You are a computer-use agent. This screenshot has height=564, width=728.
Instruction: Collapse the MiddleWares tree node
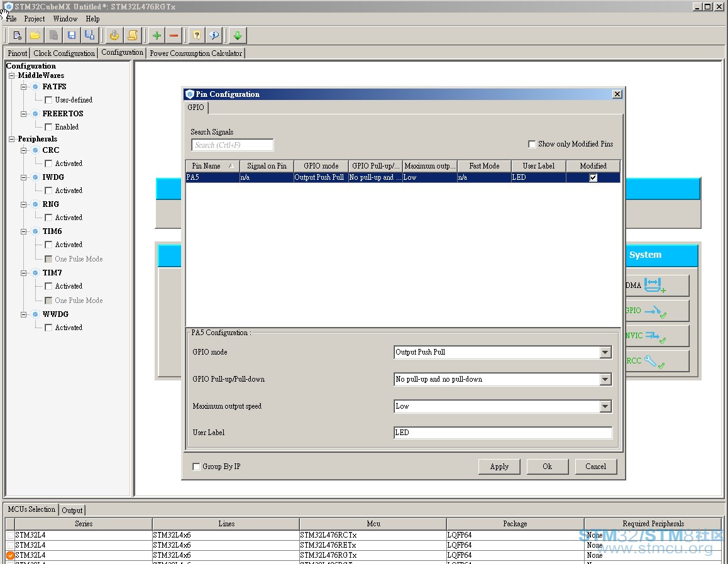(x=11, y=75)
